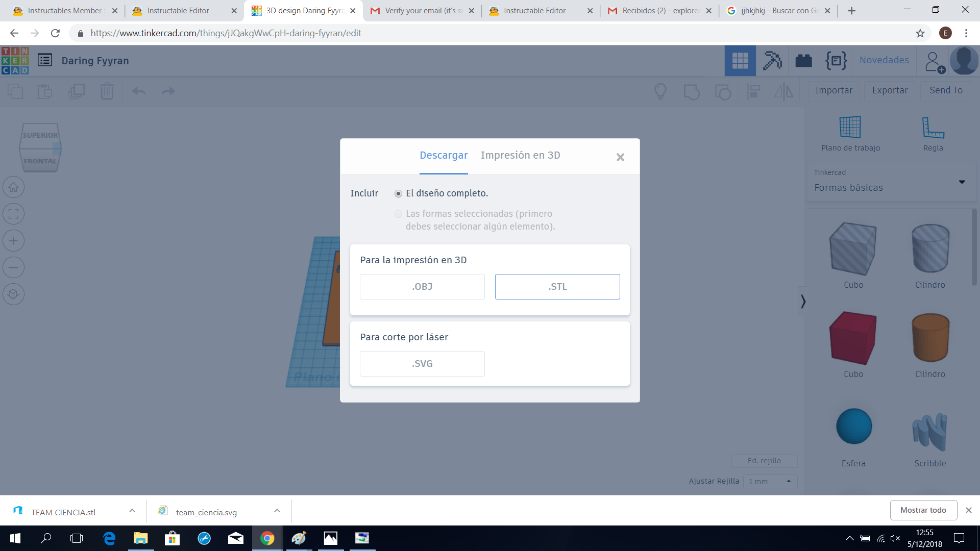Bookmark this page star icon
The width and height of the screenshot is (980, 551).
920,33
